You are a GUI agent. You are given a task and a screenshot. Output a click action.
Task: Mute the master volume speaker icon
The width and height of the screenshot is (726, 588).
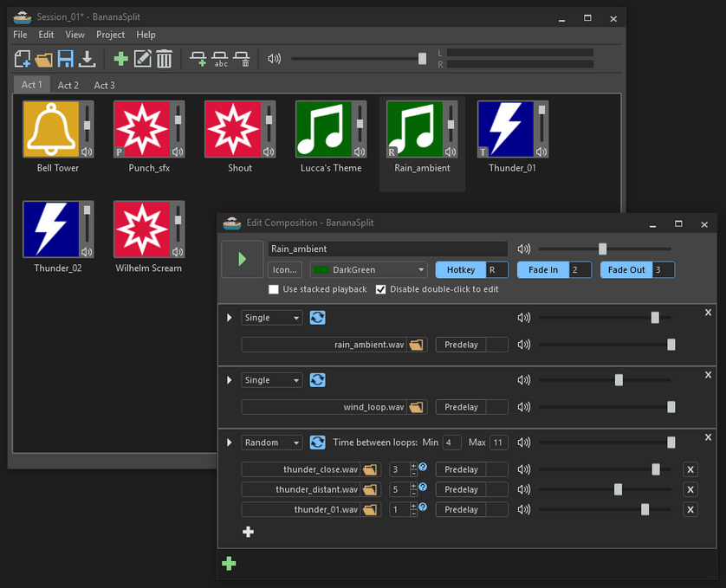275,58
